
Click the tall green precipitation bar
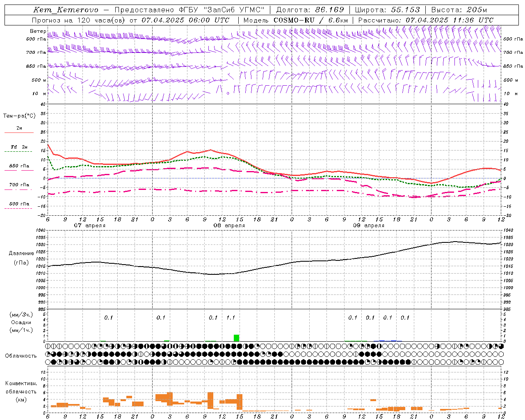pos(236,338)
